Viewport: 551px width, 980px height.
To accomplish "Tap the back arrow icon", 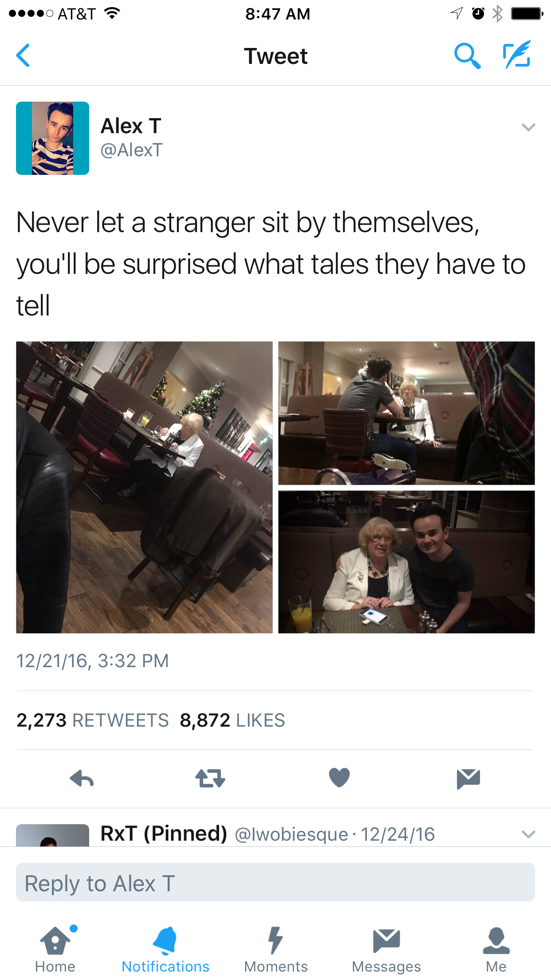I will (23, 55).
